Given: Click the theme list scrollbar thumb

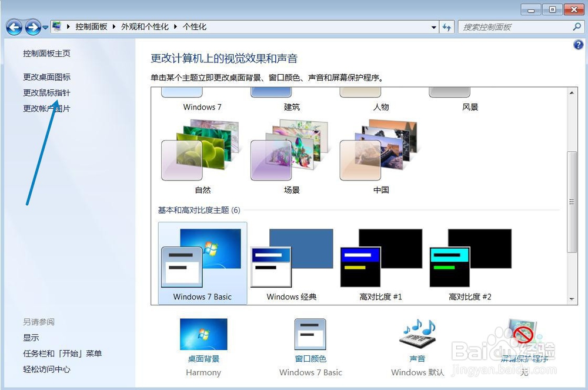Looking at the screenshot, I should pyautogui.click(x=572, y=202).
